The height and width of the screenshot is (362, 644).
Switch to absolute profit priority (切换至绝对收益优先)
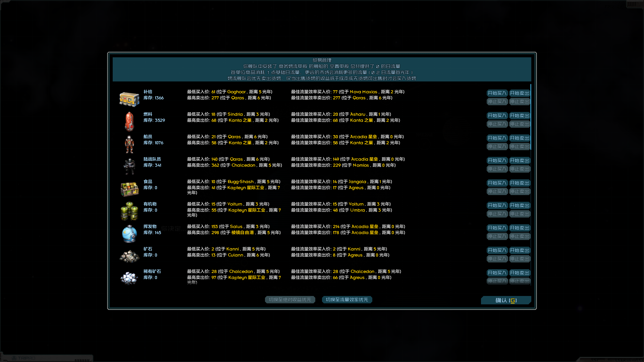(x=290, y=300)
